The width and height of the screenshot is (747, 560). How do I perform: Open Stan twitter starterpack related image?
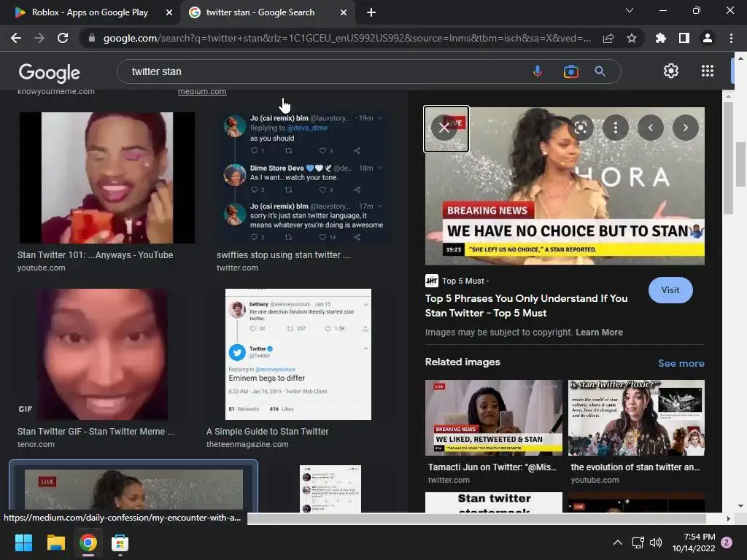[x=494, y=502]
